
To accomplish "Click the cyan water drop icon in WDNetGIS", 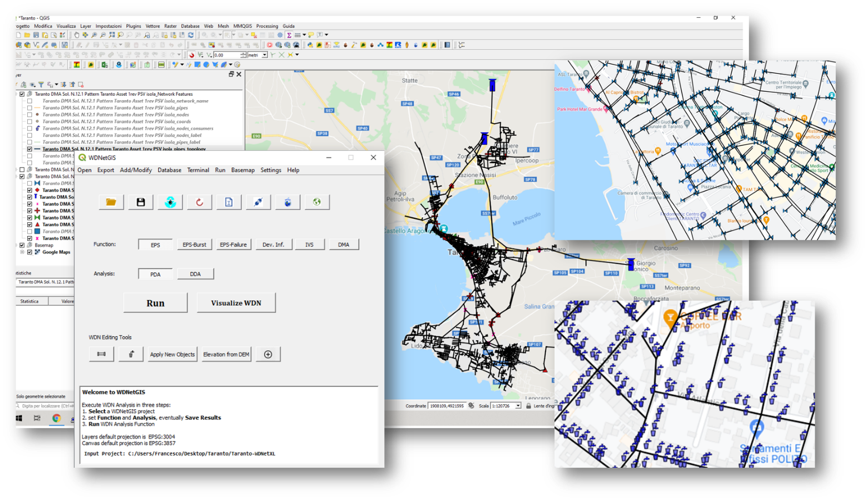I will tap(170, 202).
